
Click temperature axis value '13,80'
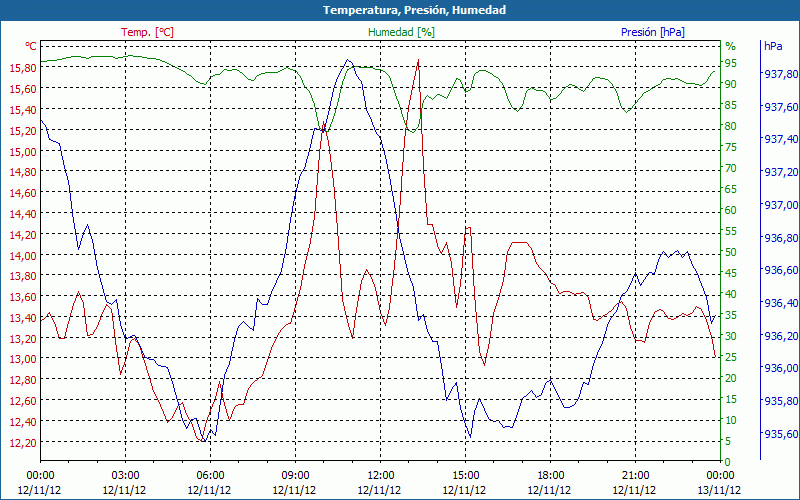pyautogui.click(x=23, y=276)
